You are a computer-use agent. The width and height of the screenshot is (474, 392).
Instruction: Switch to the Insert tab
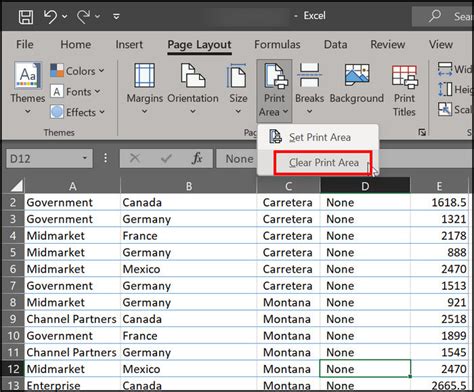pyautogui.click(x=129, y=44)
